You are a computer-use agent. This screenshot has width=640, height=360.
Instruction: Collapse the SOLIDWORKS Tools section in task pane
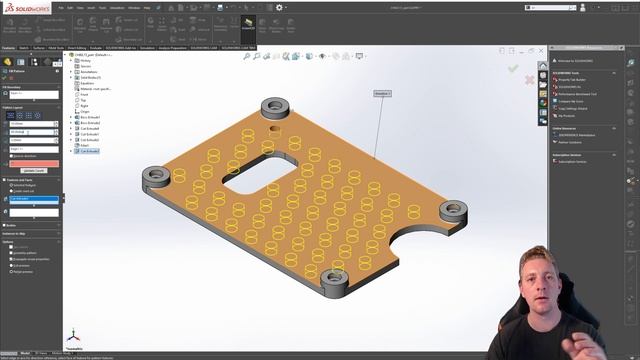coord(614,73)
